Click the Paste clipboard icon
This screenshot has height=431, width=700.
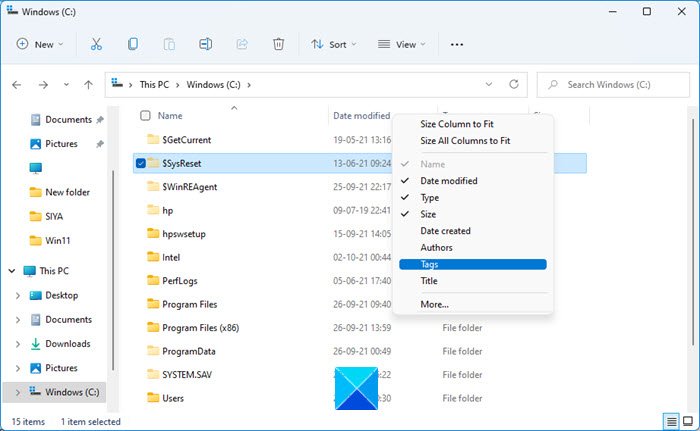pos(169,44)
